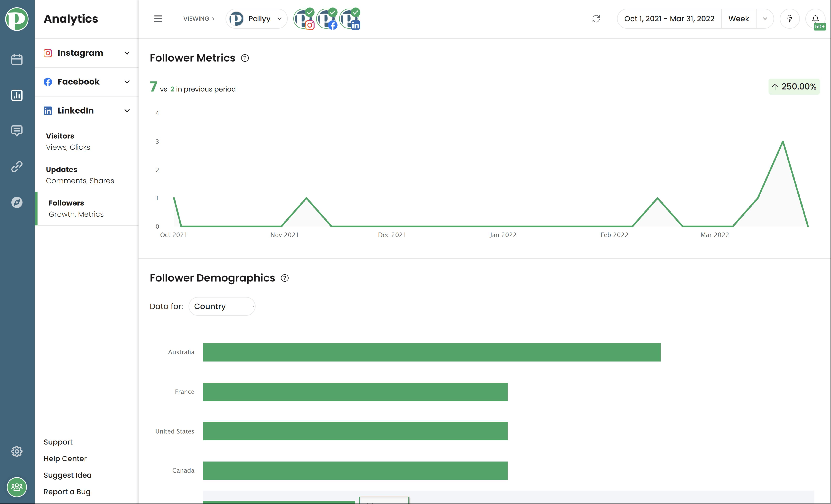Image resolution: width=831 pixels, height=504 pixels.
Task: Open the calendar/scheduling section in sidebar
Action: click(17, 59)
